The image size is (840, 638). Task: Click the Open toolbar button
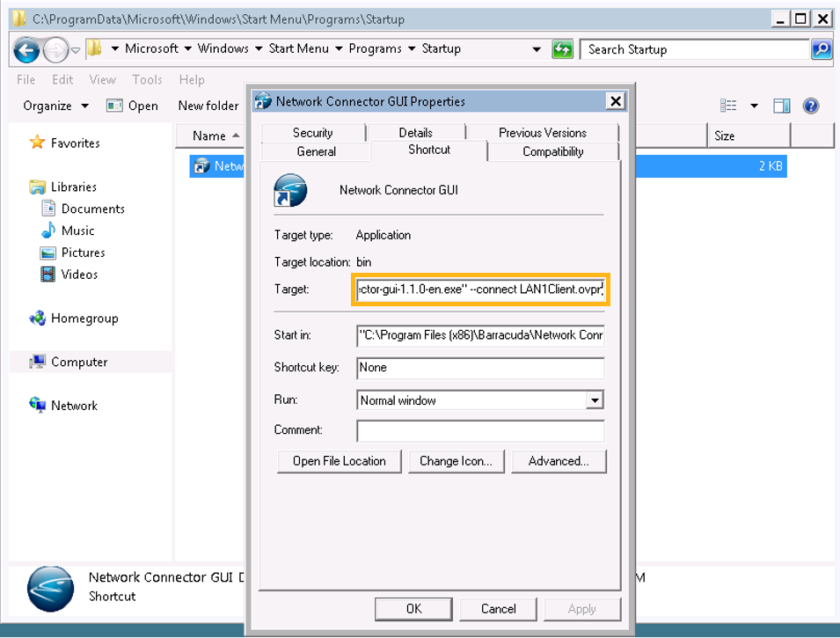point(132,106)
